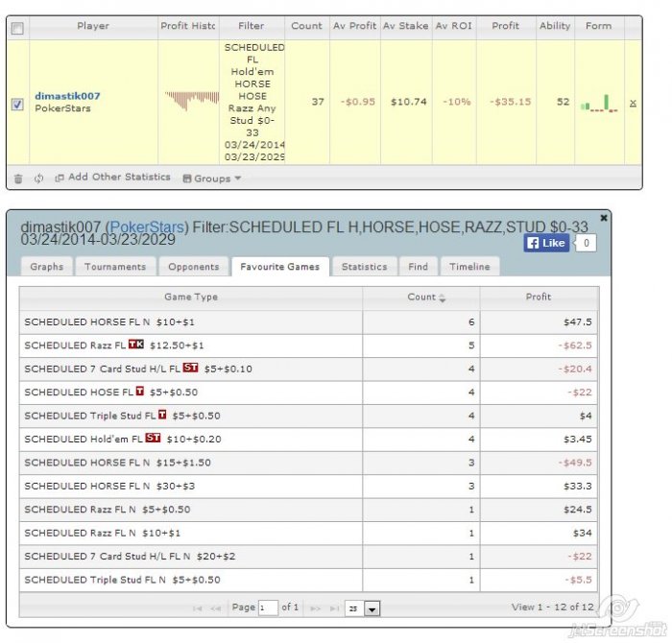
Task: Go to next page icon
Action: [315, 608]
